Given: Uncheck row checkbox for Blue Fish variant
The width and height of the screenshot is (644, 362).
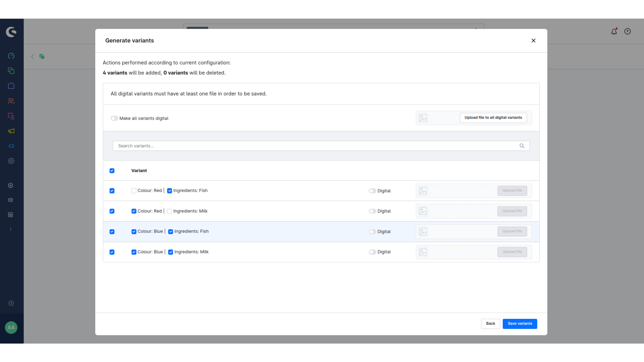Looking at the screenshot, I should 112,232.
